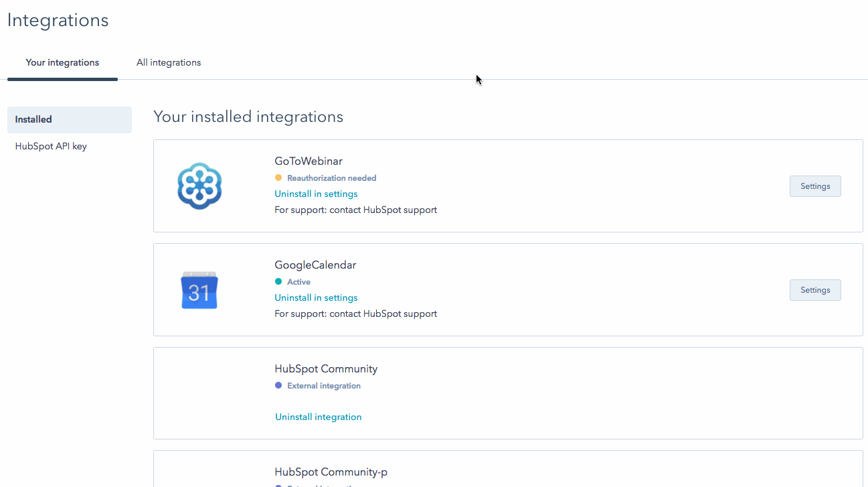Click the Your installed integrations heading

248,117
